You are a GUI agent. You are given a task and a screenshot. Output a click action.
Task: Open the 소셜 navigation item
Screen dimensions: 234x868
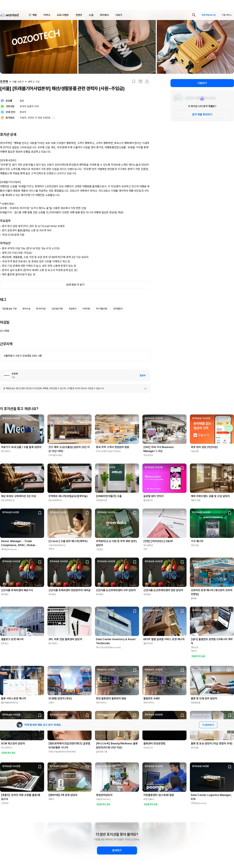click(91, 15)
